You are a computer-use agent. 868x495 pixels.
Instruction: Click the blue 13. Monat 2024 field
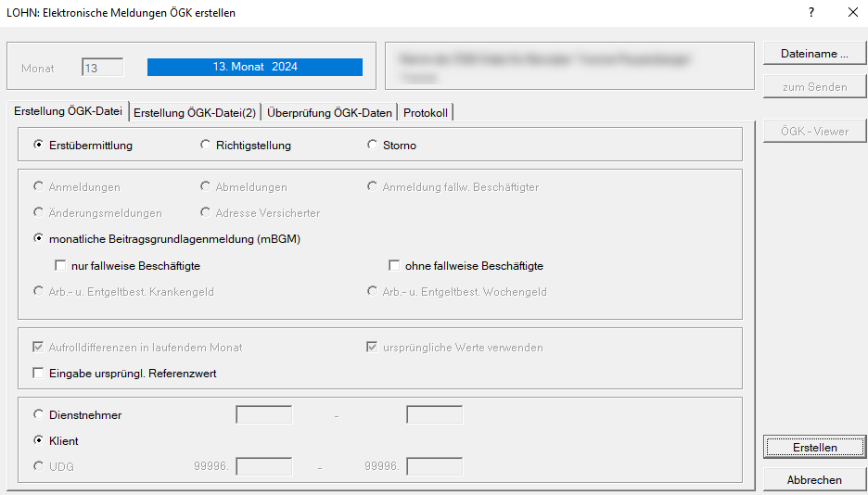(x=255, y=67)
